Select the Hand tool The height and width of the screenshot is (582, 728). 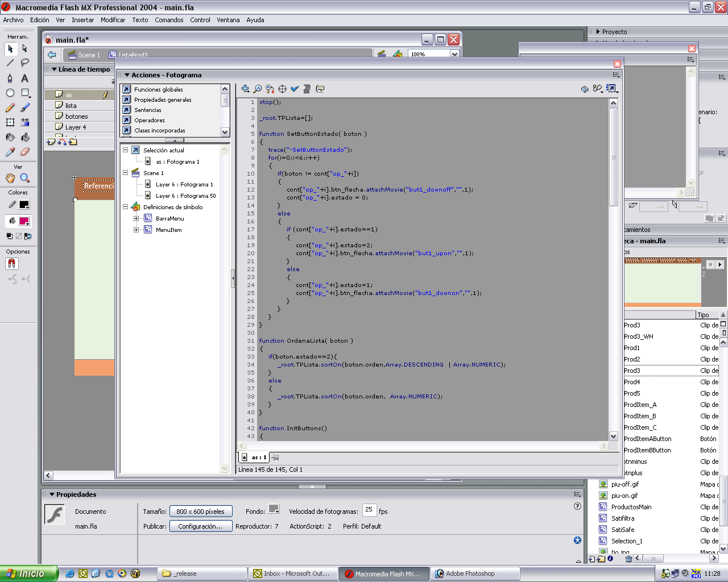[x=10, y=178]
